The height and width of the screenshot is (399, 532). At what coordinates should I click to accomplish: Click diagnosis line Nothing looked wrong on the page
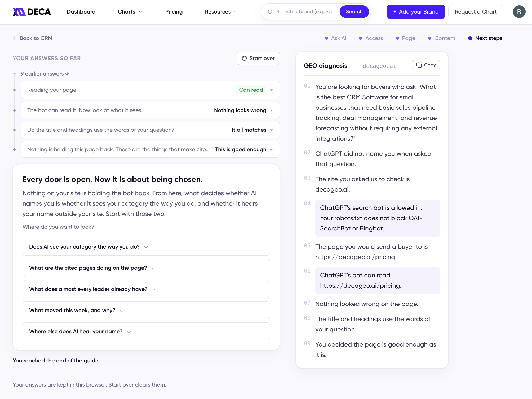tap(367, 304)
